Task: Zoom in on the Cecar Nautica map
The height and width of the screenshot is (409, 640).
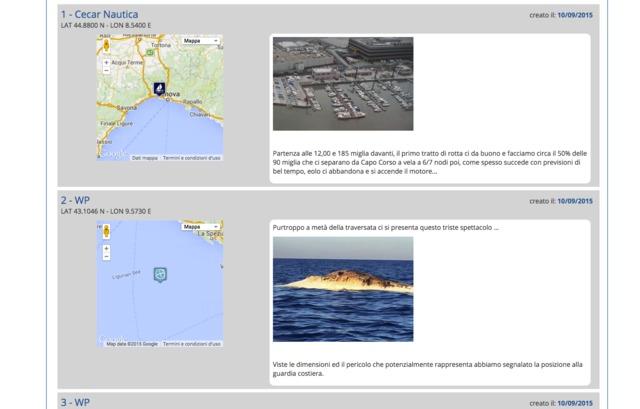Action: point(106,63)
